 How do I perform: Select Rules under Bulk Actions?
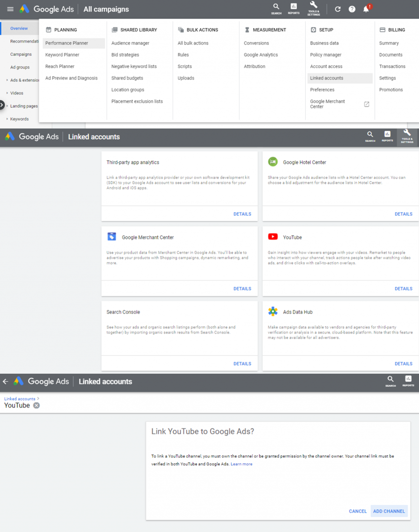(183, 55)
